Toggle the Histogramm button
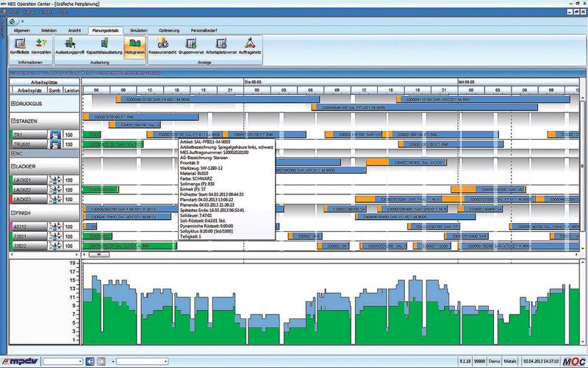 click(135, 46)
